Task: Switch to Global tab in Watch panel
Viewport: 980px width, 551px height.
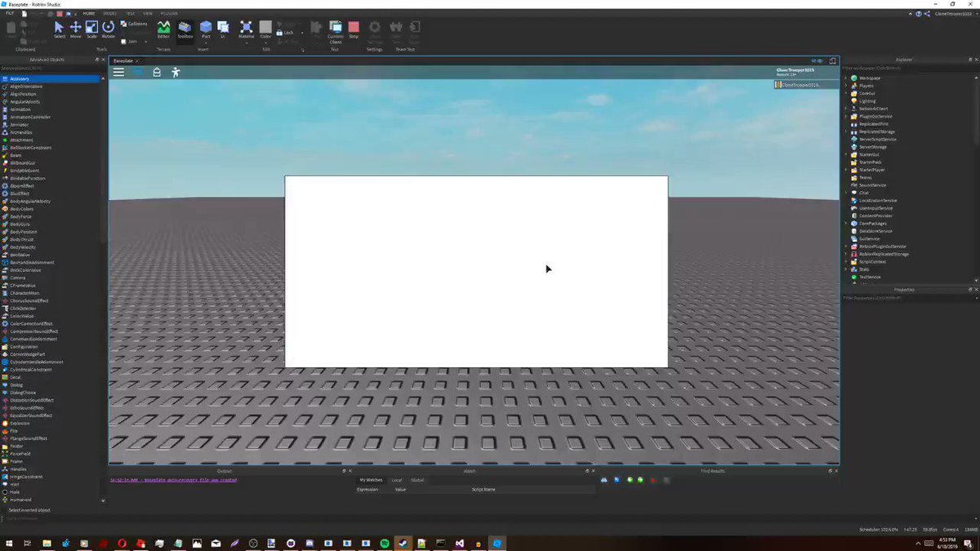Action: click(x=417, y=480)
